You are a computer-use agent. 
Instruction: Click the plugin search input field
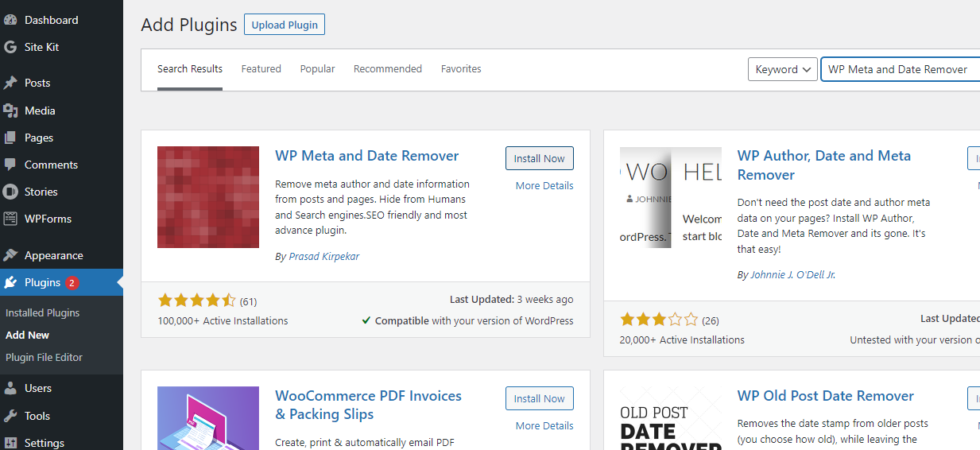point(901,69)
